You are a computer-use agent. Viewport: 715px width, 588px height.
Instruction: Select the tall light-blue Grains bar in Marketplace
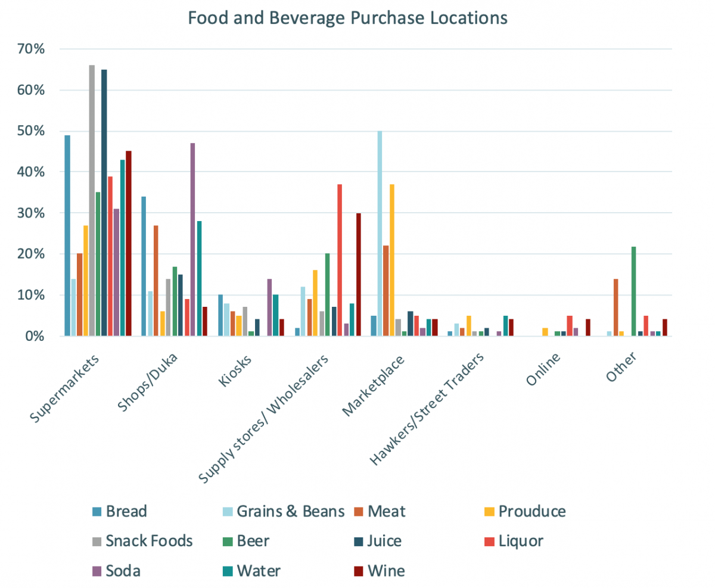(380, 234)
